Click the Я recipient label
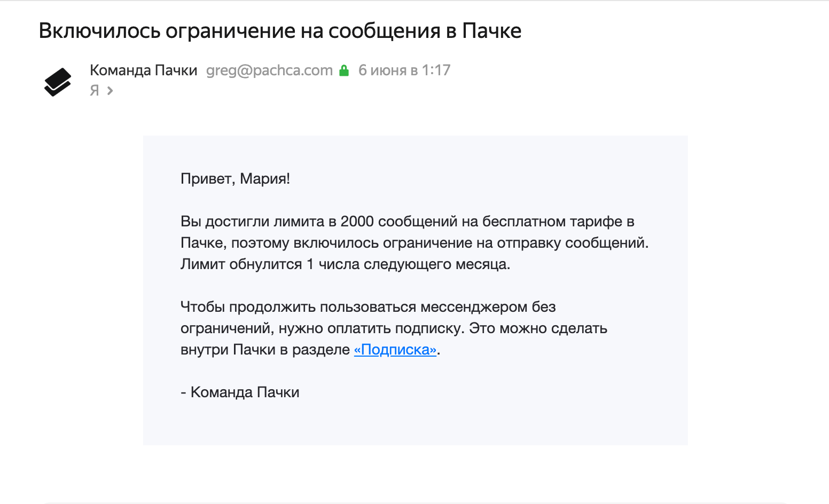Viewport: 829px width, 504px height. click(x=95, y=91)
